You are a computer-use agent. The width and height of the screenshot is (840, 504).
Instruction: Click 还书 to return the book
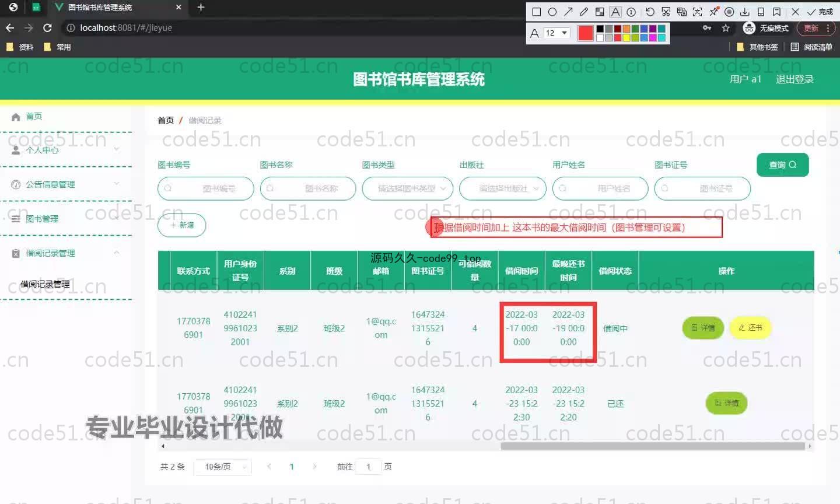pyautogui.click(x=750, y=328)
